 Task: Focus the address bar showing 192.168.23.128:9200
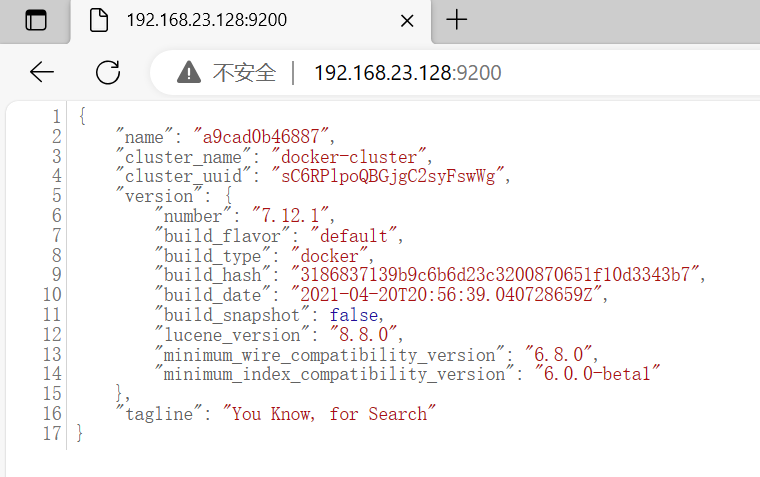pos(408,73)
